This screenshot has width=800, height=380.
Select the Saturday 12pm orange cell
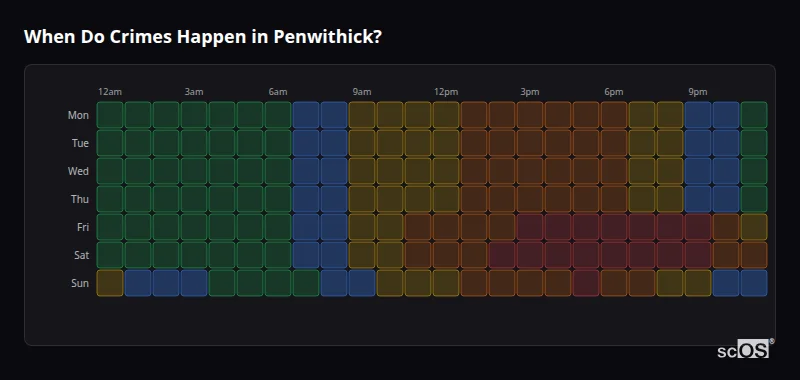[446, 255]
